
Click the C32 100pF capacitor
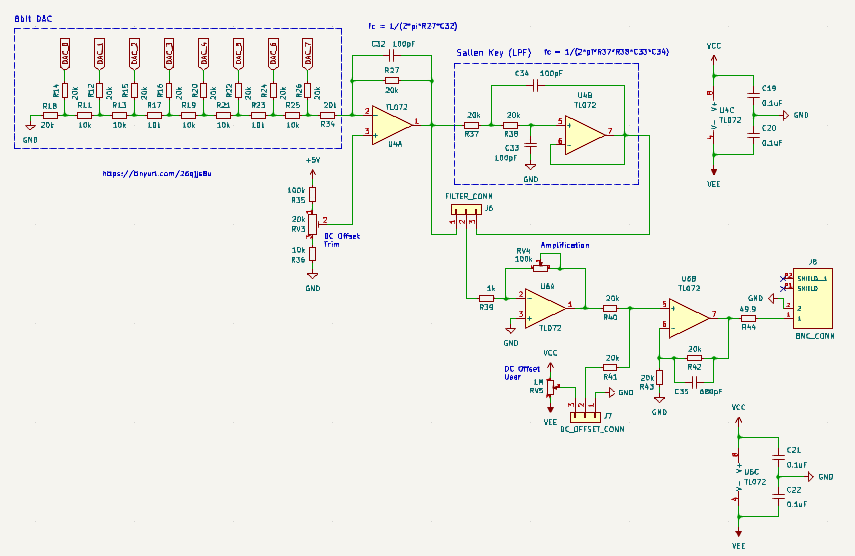(391, 55)
